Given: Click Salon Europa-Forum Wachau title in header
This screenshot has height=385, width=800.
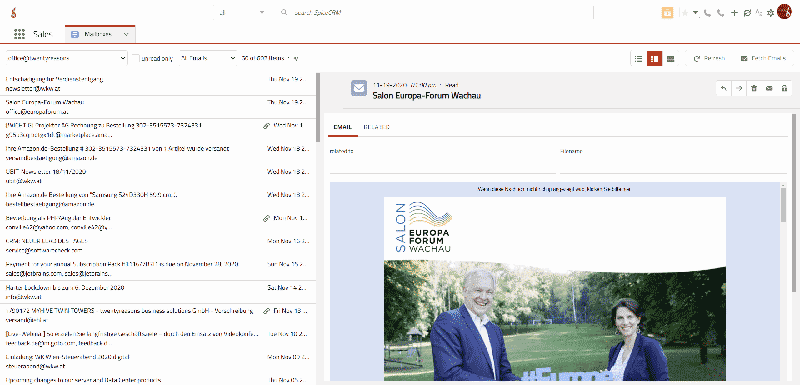Looking at the screenshot, I should click(427, 95).
